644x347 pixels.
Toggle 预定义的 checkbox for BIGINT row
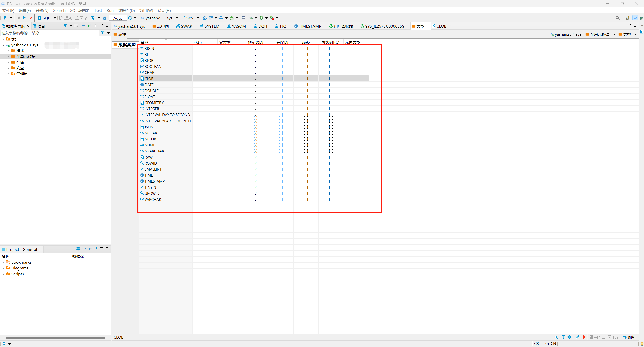255,49
